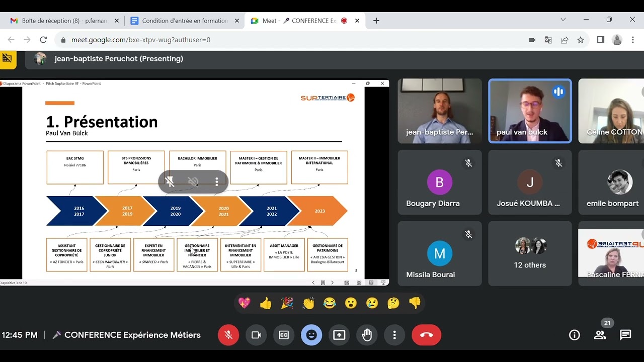The height and width of the screenshot is (362, 644).
Task: Reload the Meet page
Action: 43,40
